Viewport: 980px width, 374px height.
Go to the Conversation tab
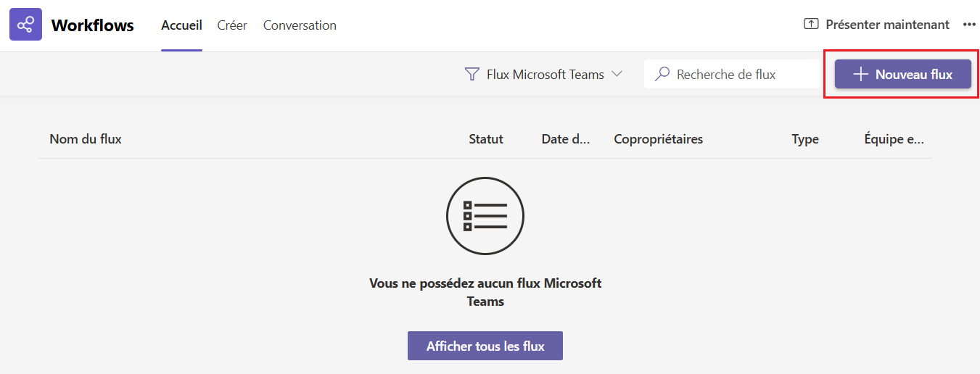[300, 25]
